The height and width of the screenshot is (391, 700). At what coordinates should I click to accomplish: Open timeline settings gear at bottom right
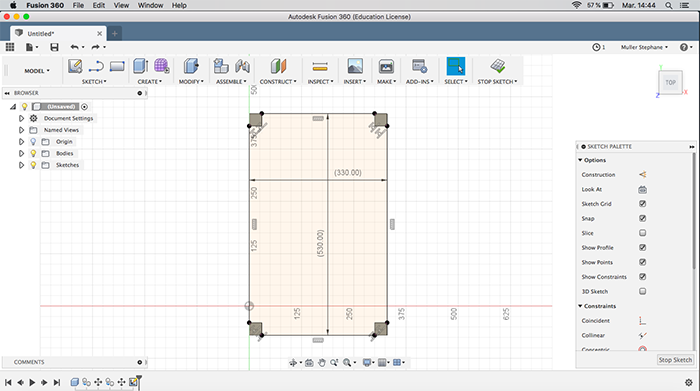(x=689, y=383)
